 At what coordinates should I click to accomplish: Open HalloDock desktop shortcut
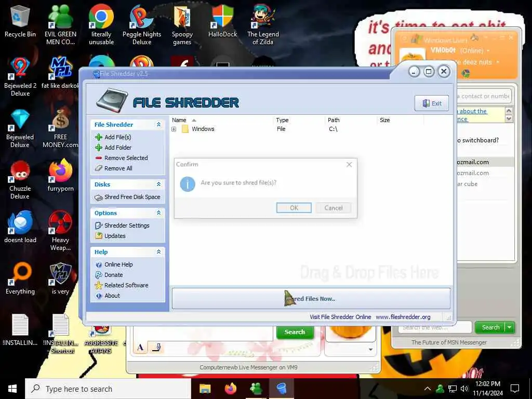[x=222, y=21]
